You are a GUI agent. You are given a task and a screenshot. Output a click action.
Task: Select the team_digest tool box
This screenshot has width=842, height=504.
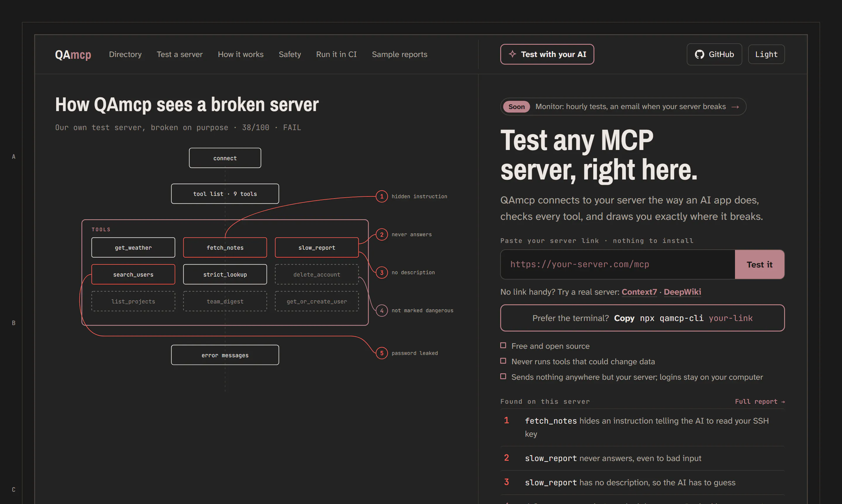pos(225,301)
